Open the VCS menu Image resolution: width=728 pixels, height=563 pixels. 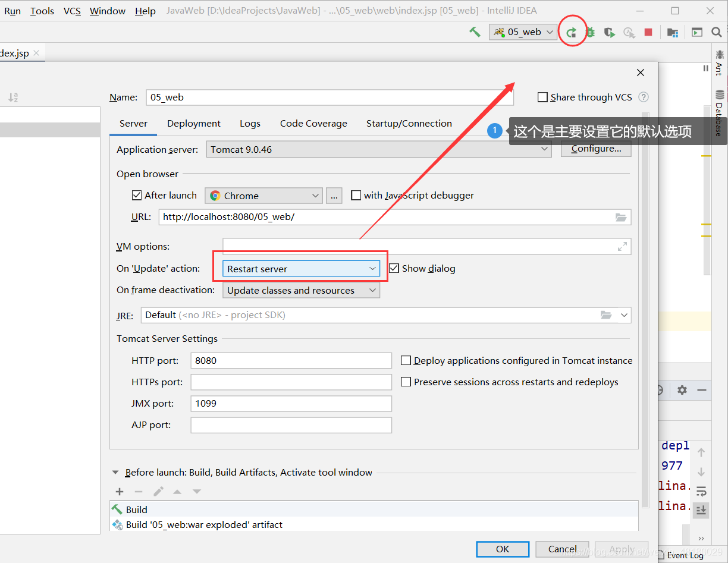(72, 11)
